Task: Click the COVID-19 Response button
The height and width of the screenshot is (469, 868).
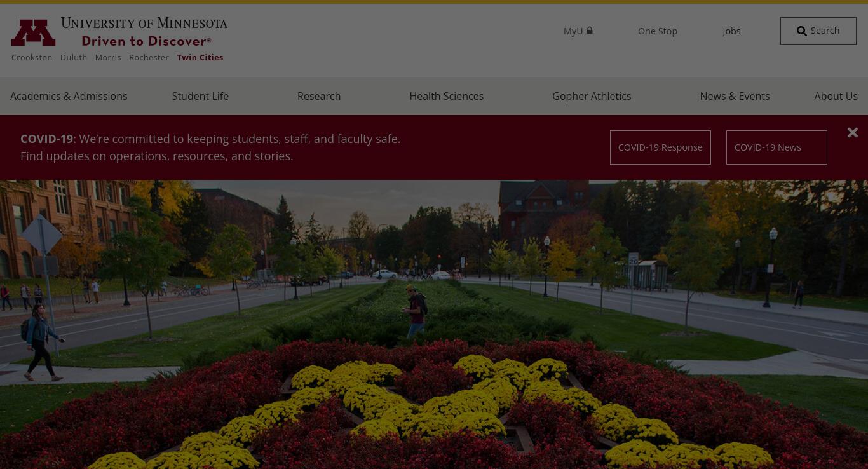Action: tap(660, 147)
